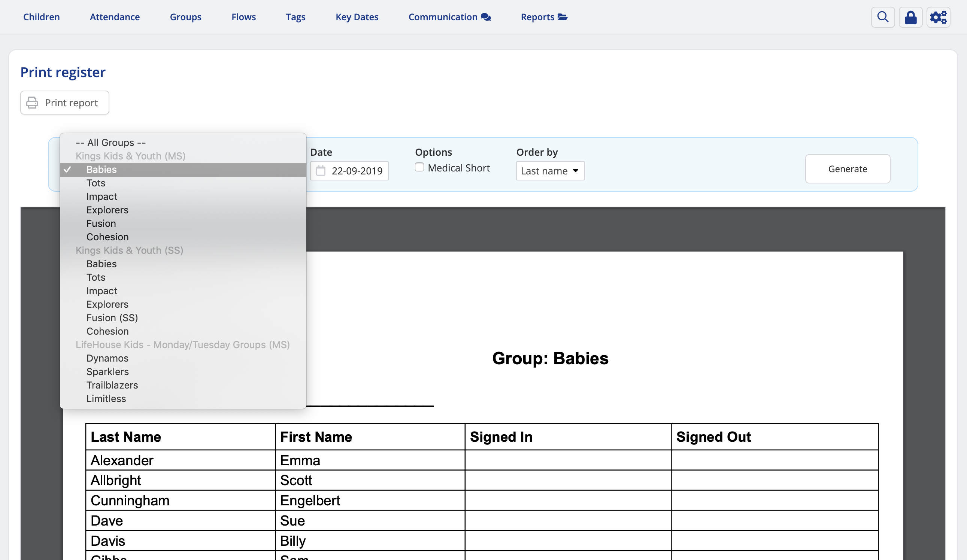Click the Reports folder icon

point(563,17)
